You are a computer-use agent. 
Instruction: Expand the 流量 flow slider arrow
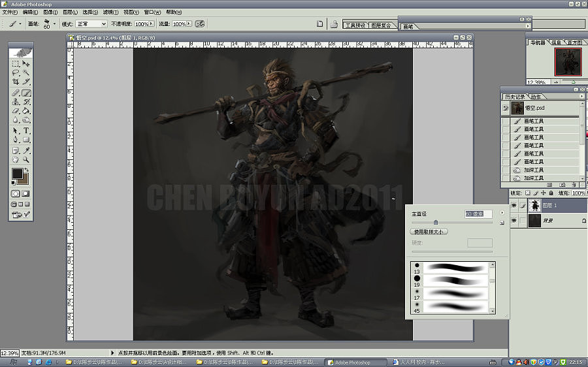189,24
